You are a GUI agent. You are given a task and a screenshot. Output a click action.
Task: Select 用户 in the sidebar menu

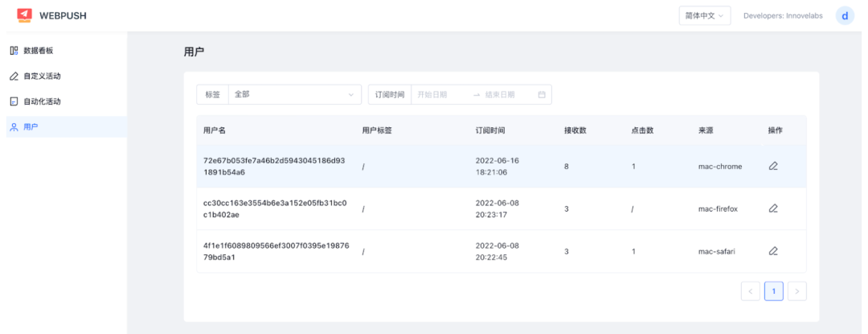(x=31, y=127)
